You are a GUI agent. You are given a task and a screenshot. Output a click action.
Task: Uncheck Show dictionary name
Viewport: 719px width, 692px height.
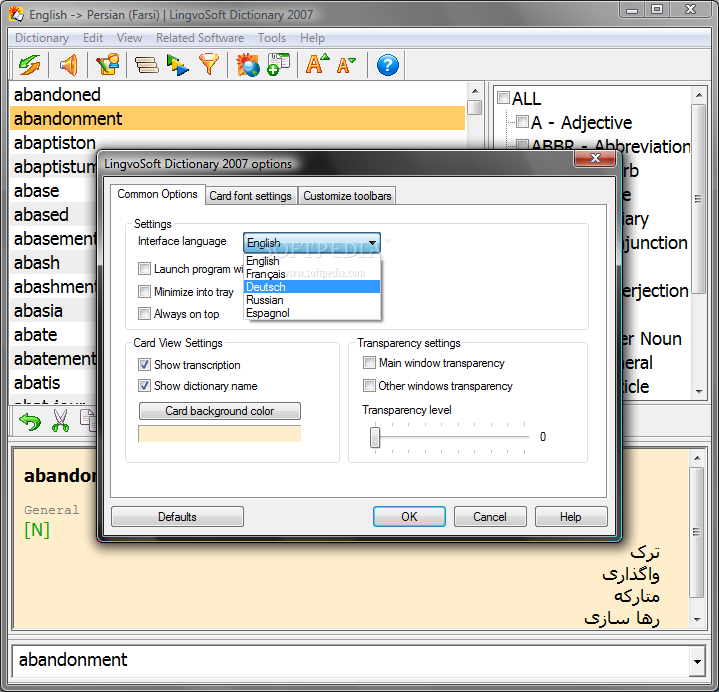tap(144, 386)
